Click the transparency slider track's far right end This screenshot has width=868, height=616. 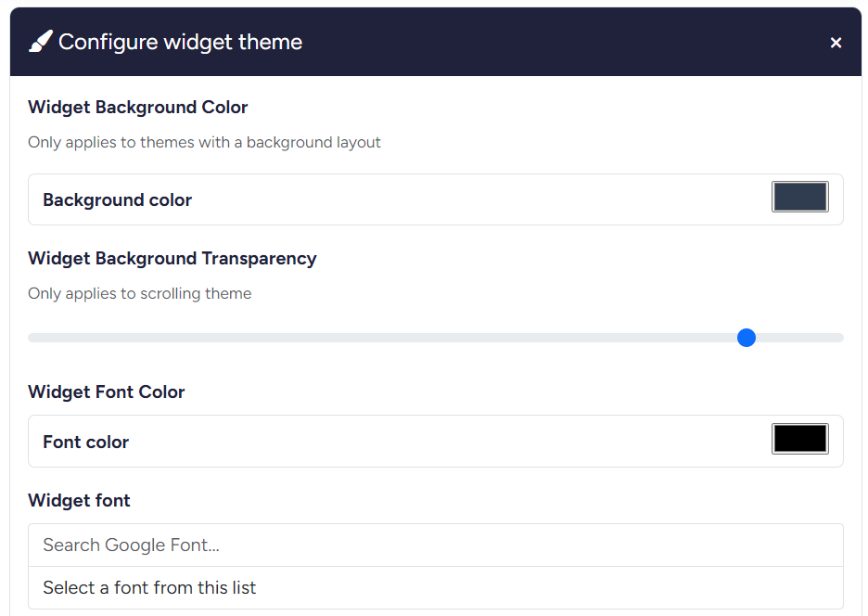point(838,338)
